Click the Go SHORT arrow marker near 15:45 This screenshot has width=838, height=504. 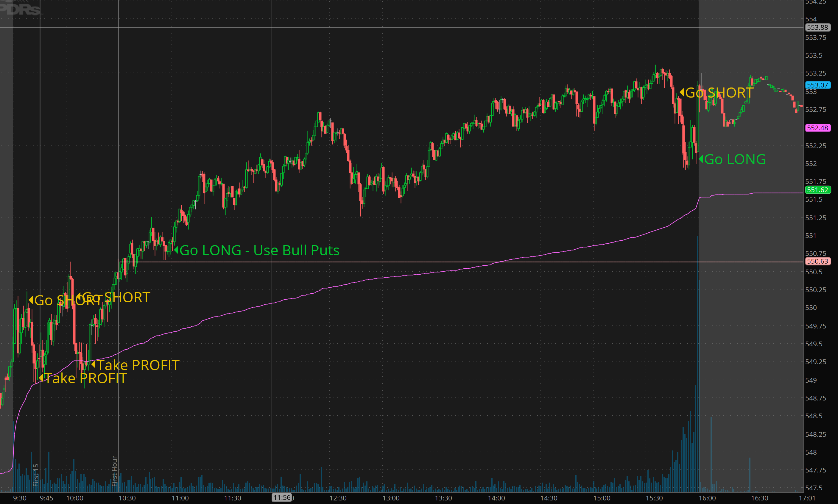[x=682, y=92]
